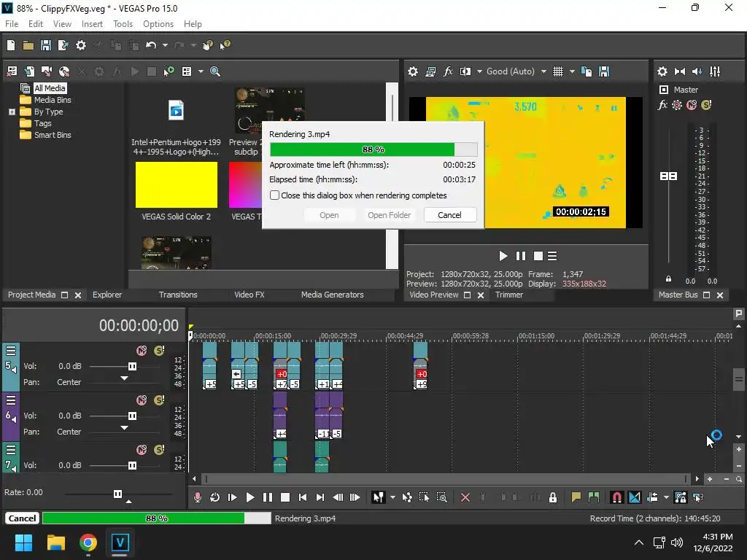The image size is (747, 560).
Task: Solo track 6
Action: 159,400
